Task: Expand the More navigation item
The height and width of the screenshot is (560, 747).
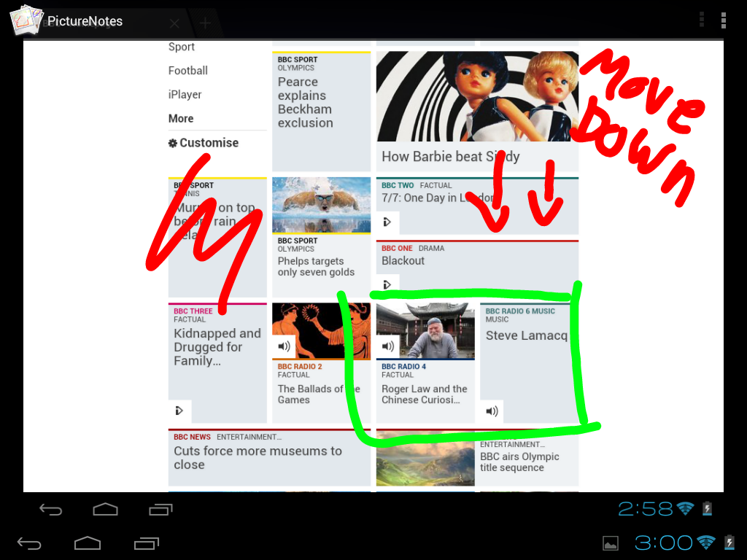Action: [x=181, y=119]
